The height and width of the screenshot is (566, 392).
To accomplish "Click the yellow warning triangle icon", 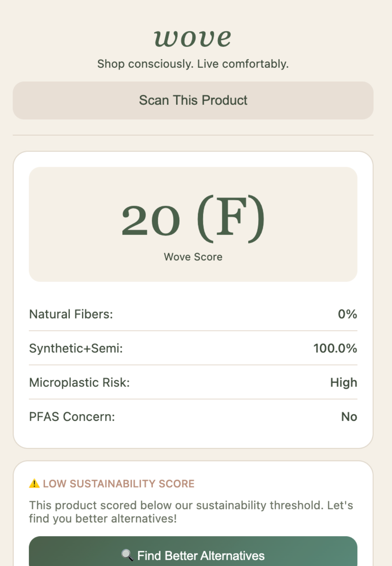I will pyautogui.click(x=34, y=484).
